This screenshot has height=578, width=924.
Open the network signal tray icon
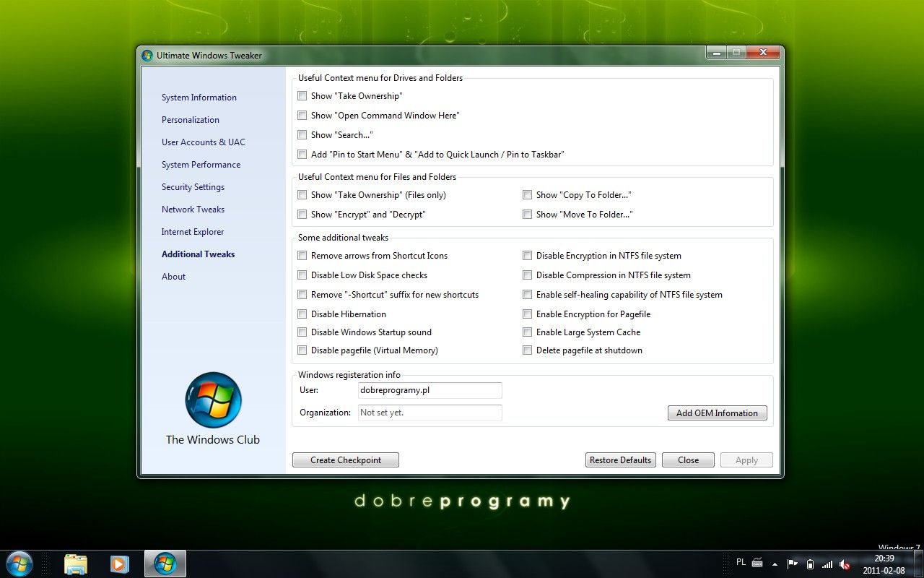pos(827,563)
